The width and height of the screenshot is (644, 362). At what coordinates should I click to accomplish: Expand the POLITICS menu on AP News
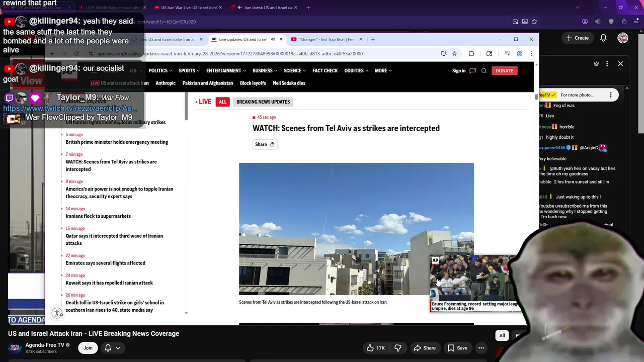coord(160,71)
